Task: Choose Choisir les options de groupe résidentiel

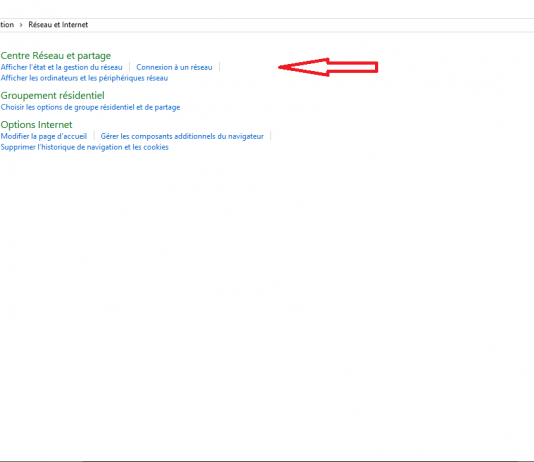Action: pos(90,107)
